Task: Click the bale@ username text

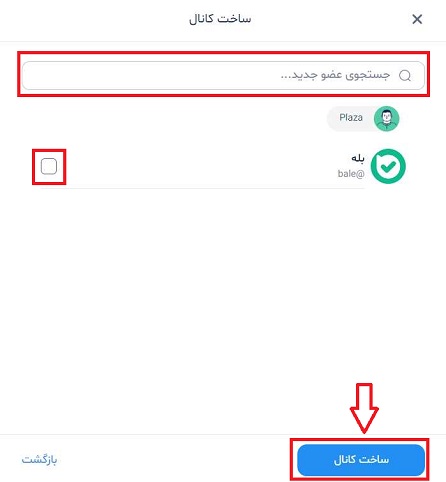Action: [351, 174]
